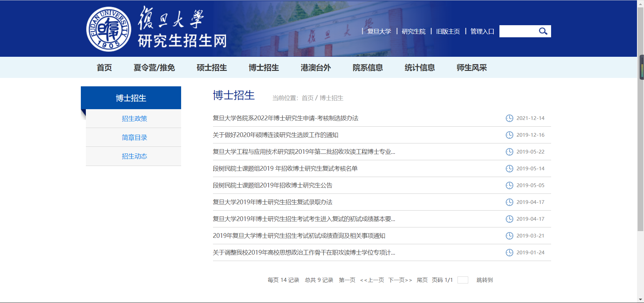Viewport: 644px width, 303px height.
Task: Open the 统计信息 menu item
Action: [x=420, y=68]
